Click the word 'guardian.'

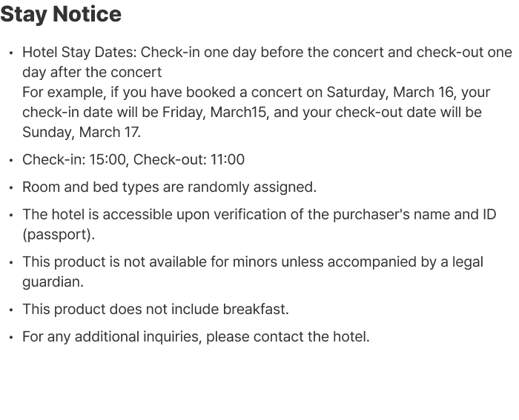53,282
